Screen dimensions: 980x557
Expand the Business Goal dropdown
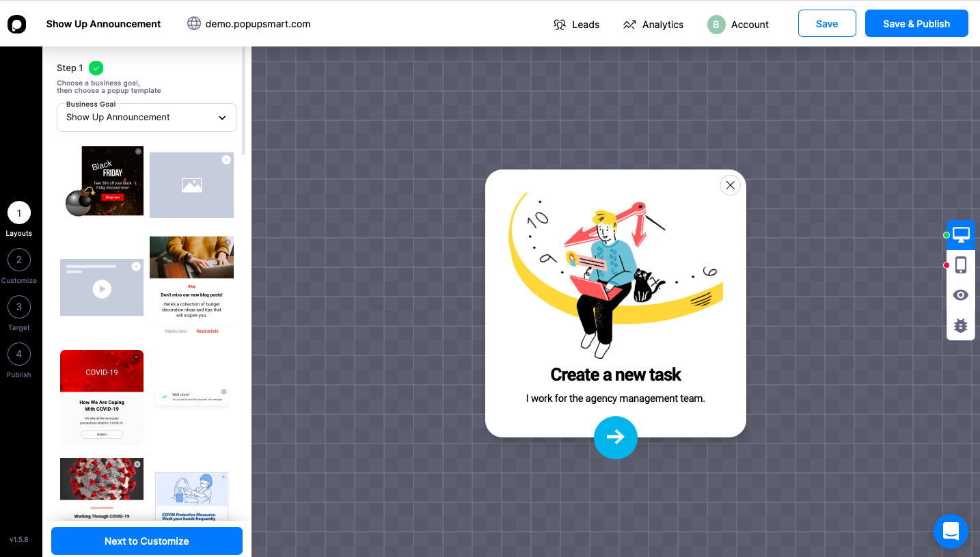point(146,118)
